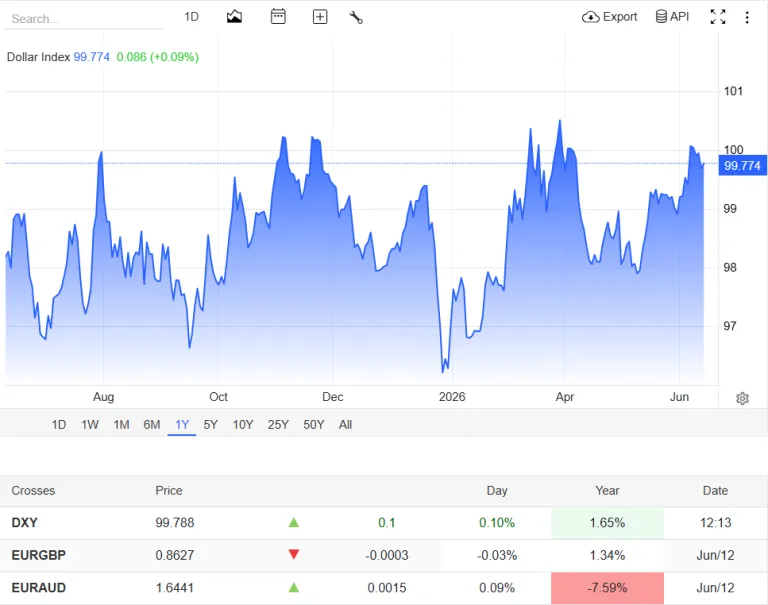This screenshot has height=605, width=768.
Task: Click the DXY day change 0.10%
Action: pyautogui.click(x=497, y=523)
